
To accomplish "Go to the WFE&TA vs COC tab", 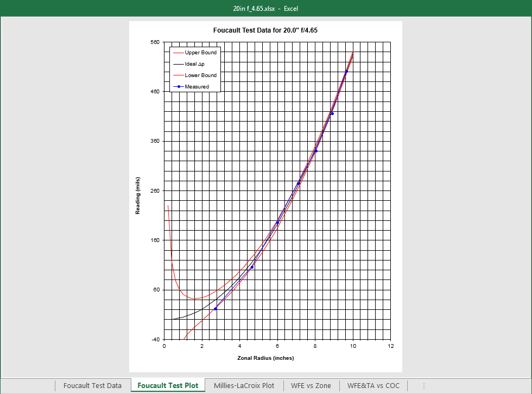I will click(373, 385).
